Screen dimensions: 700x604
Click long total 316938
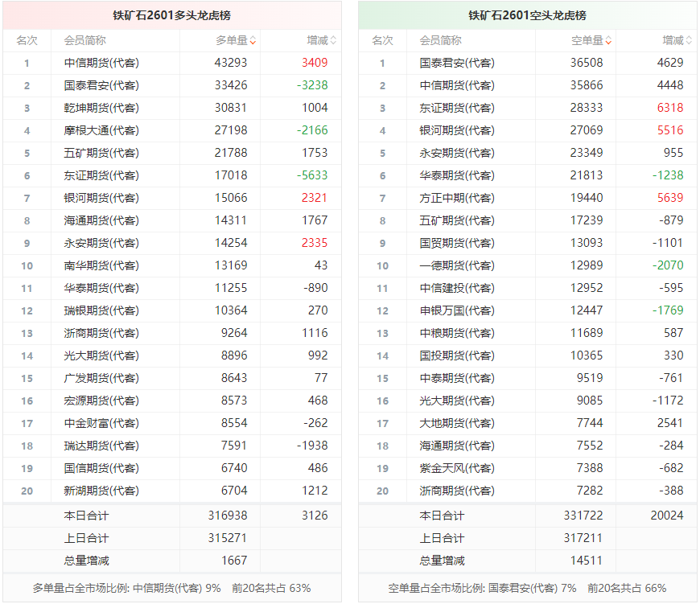point(228,516)
